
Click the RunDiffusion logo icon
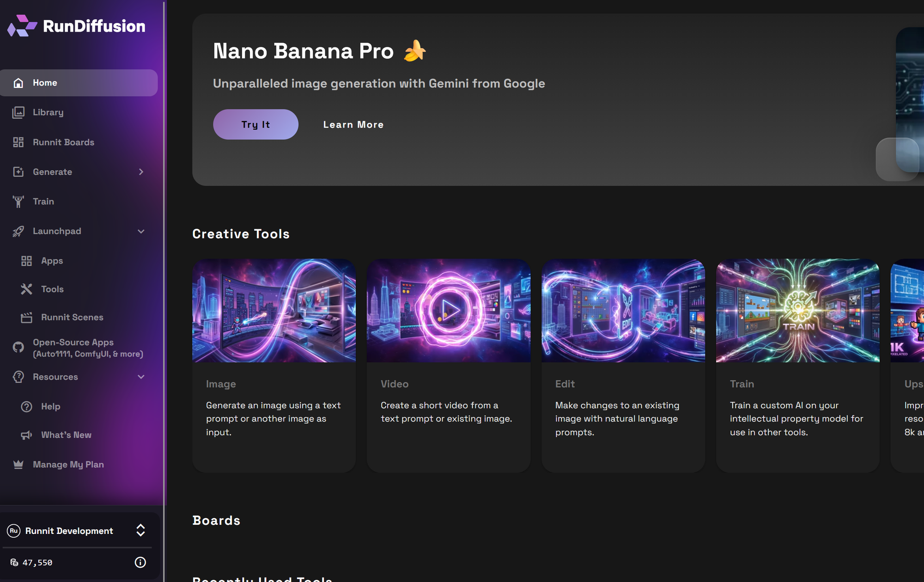coord(22,26)
